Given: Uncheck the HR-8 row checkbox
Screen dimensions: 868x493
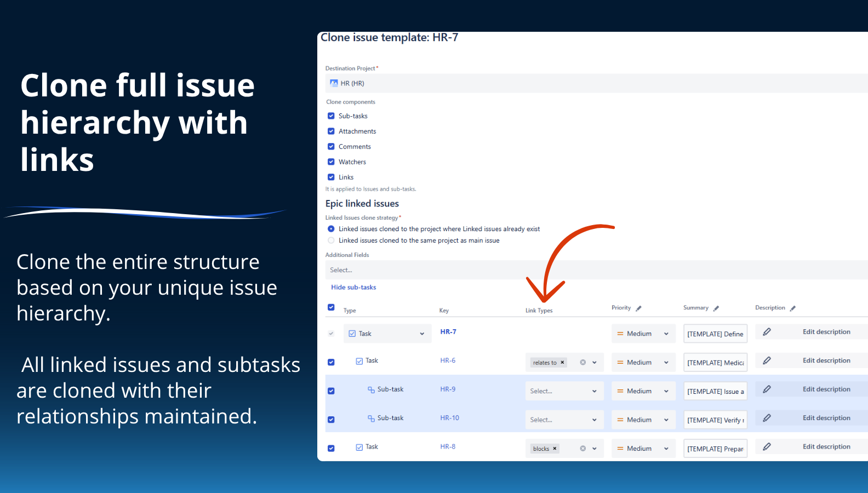Looking at the screenshot, I should 331,448.
